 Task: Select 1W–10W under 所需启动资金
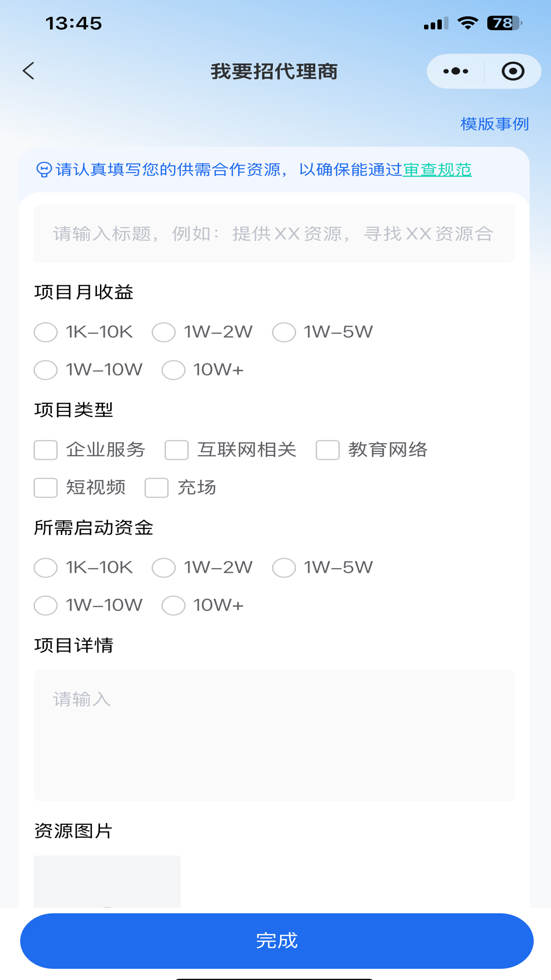(45, 606)
